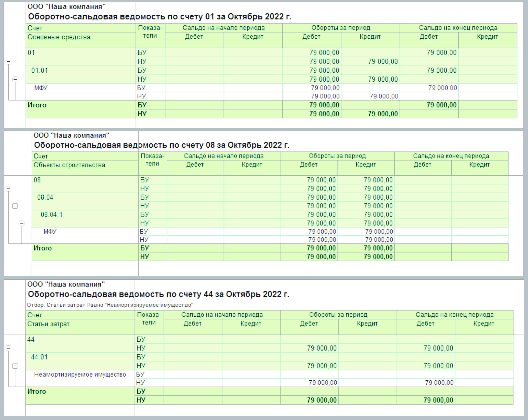Select Итого cell in account 44 report
The image size is (528, 420).
coord(80,395)
